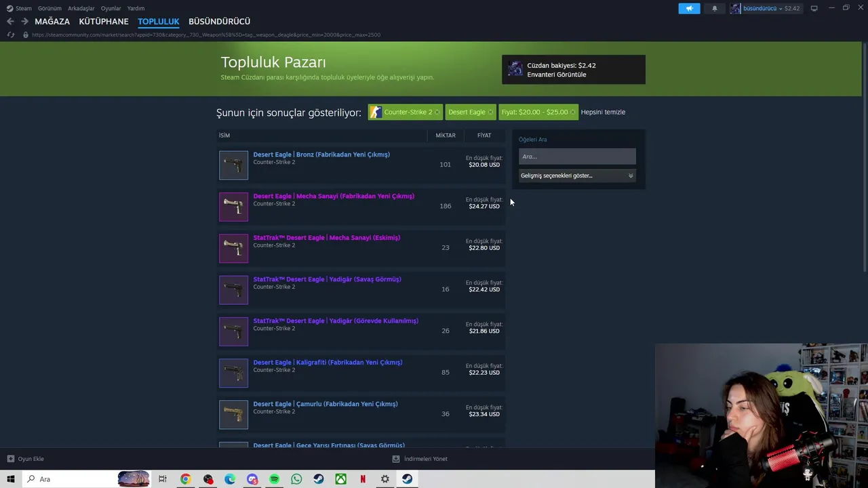Open the Xbox app from the taskbar

[340, 479]
